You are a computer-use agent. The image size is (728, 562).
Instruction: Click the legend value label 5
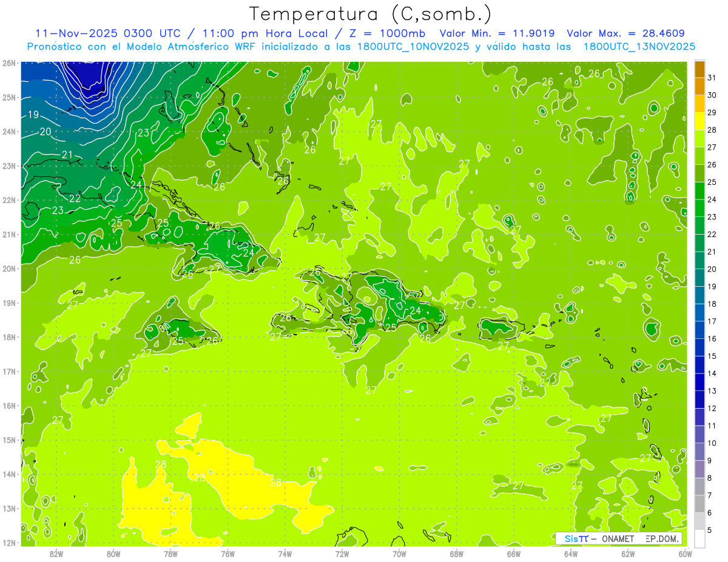[710, 530]
